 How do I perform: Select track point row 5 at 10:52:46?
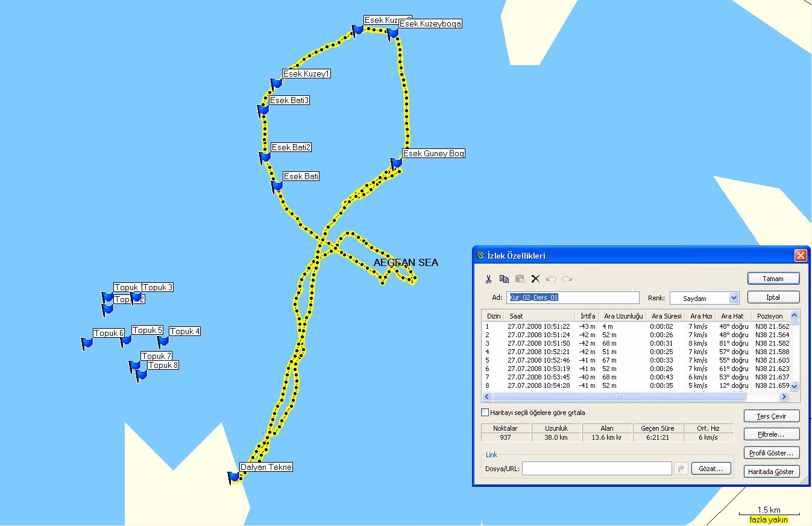(636, 360)
